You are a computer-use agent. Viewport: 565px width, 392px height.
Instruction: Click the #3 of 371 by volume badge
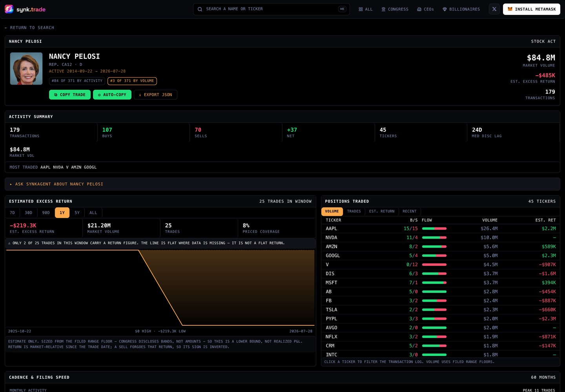point(132,81)
